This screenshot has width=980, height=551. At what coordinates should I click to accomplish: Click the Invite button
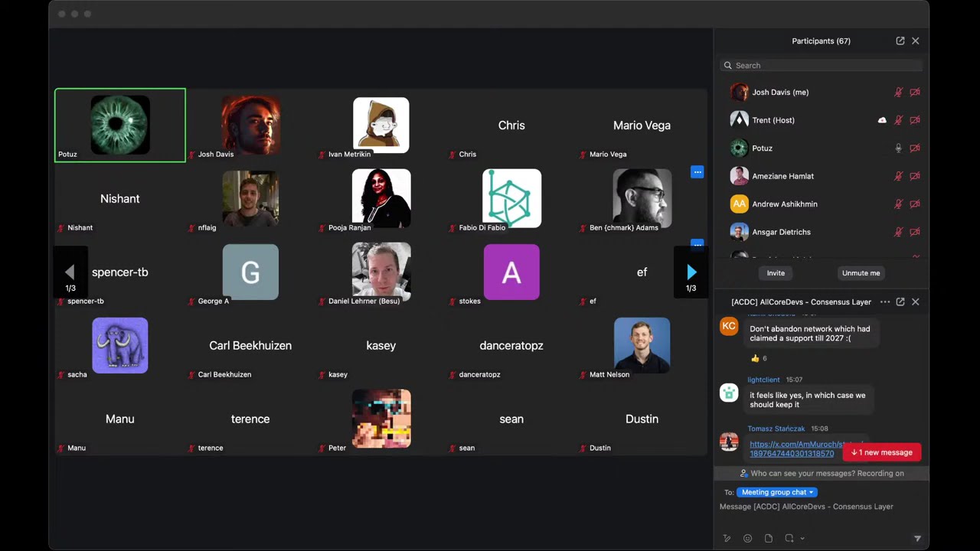click(x=776, y=273)
